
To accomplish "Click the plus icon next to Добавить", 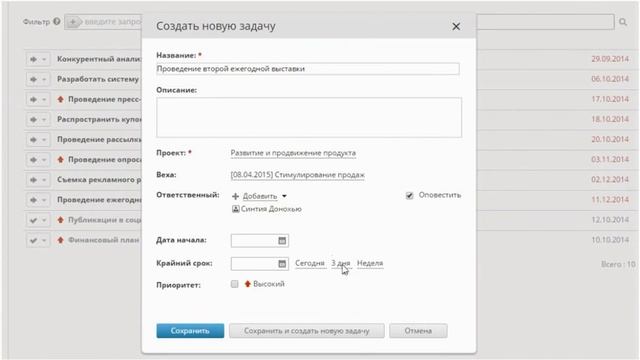I will pyautogui.click(x=236, y=196).
